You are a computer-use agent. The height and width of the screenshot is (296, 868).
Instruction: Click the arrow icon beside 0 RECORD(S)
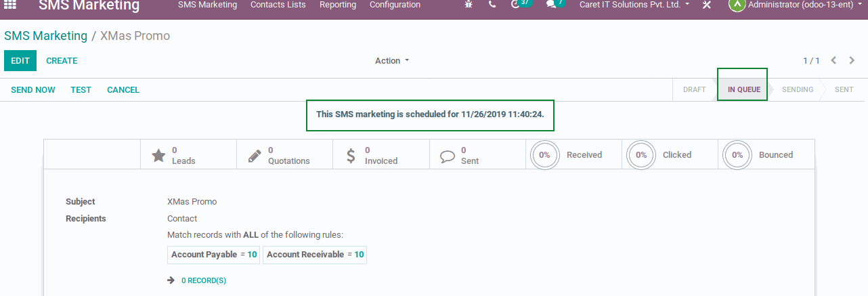click(171, 280)
